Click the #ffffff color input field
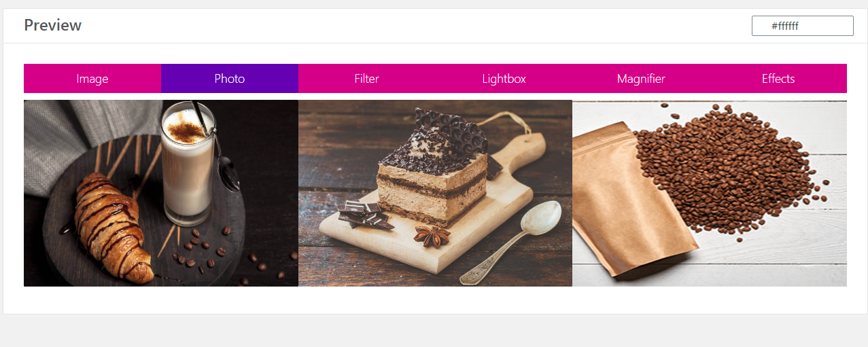 tap(803, 26)
